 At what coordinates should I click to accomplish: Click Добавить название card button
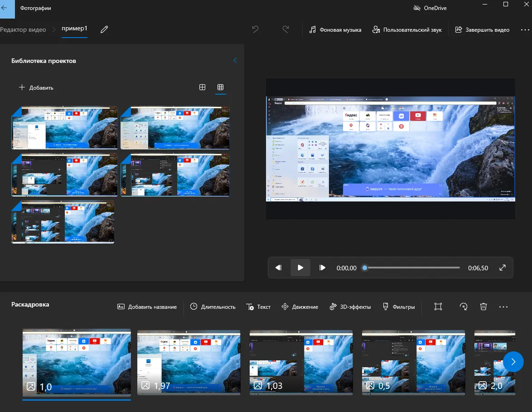point(147,307)
